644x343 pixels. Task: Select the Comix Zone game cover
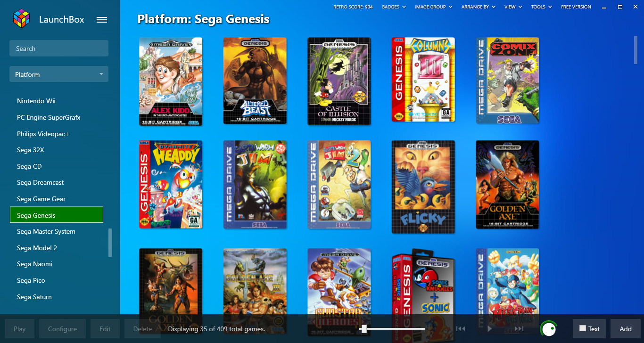[507, 81]
